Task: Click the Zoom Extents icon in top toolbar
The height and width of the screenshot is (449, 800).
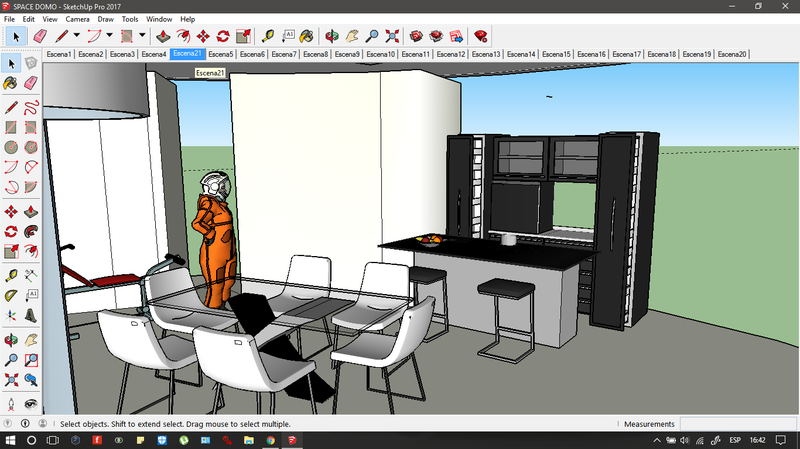Action: point(392,36)
